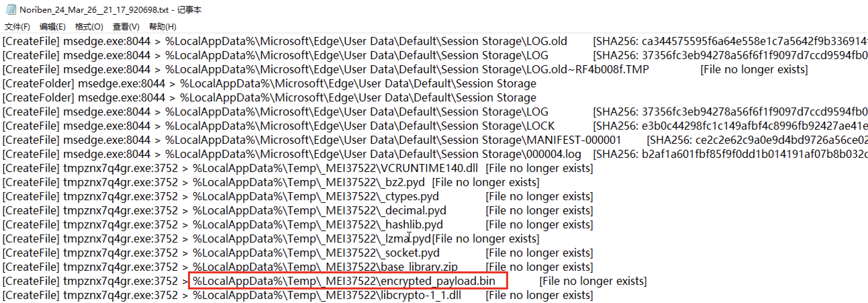The image size is (868, 303).
Task: Click on the _hashlib.pyd entry
Action: pyautogui.click(x=414, y=224)
